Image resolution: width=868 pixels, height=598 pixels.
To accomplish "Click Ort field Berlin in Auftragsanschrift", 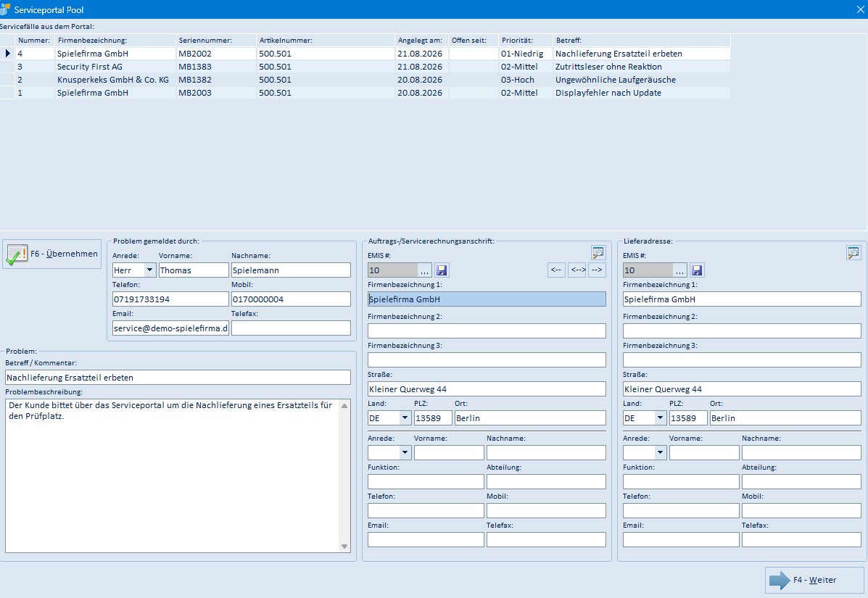I will tap(530, 418).
